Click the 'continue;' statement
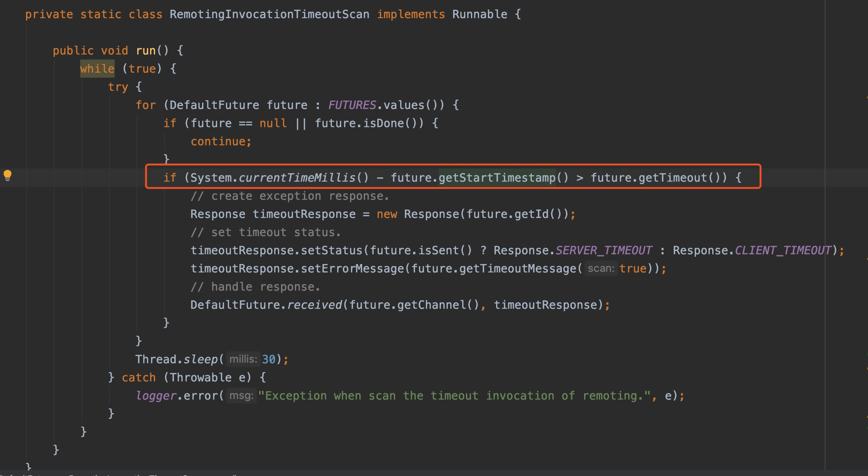 pos(221,141)
